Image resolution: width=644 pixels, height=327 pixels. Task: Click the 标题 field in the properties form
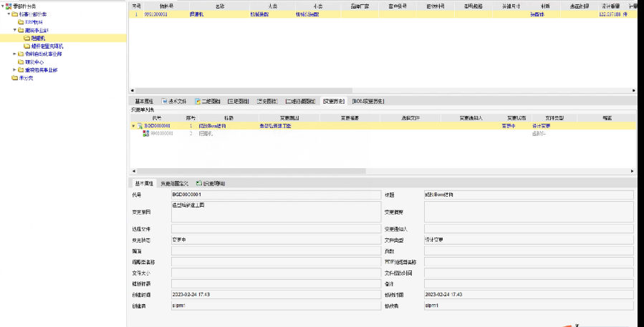coord(529,195)
